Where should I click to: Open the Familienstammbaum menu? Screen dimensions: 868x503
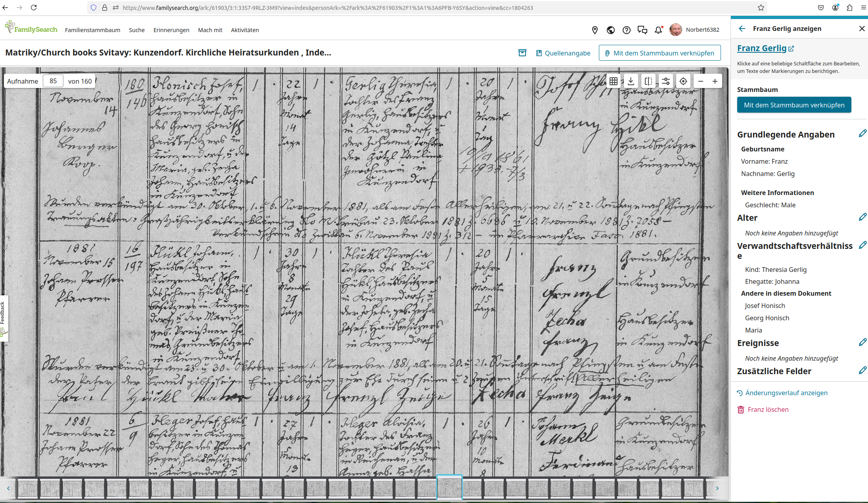click(x=92, y=30)
